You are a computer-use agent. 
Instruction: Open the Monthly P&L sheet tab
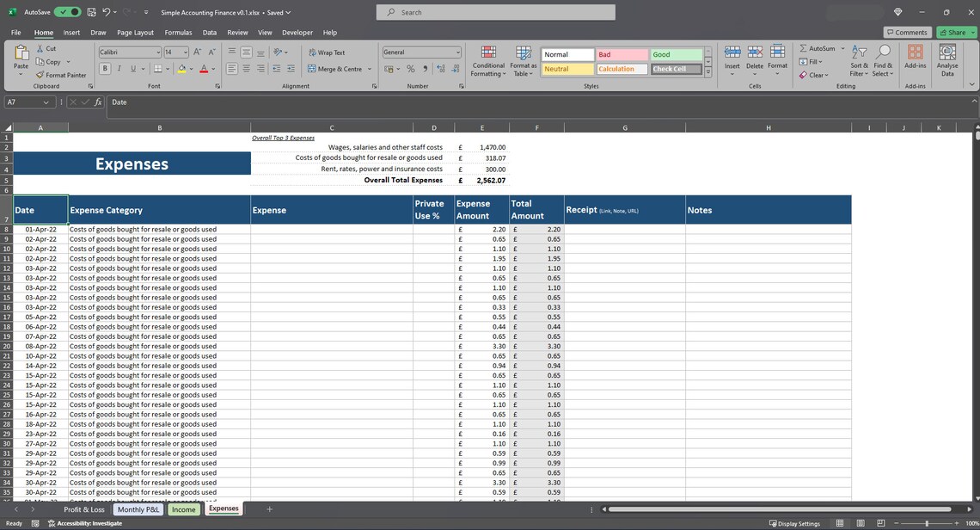tap(138, 508)
